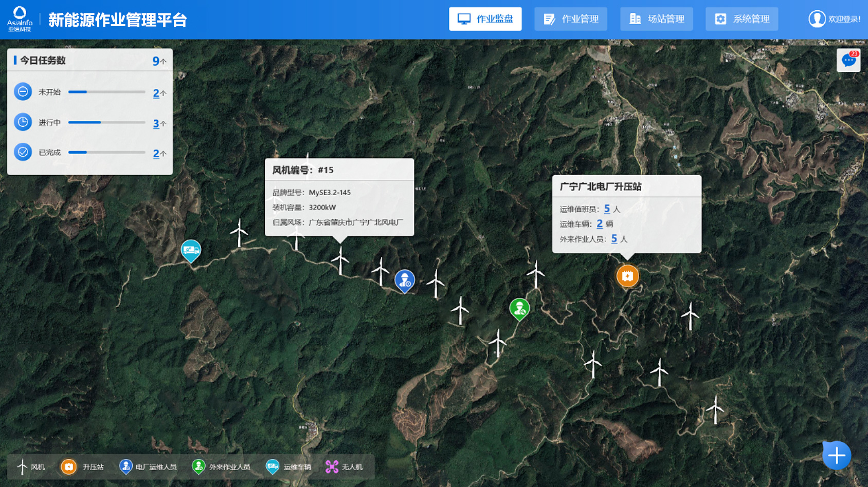Toggle 风机 legend filter
The image size is (868, 487).
pos(31,467)
